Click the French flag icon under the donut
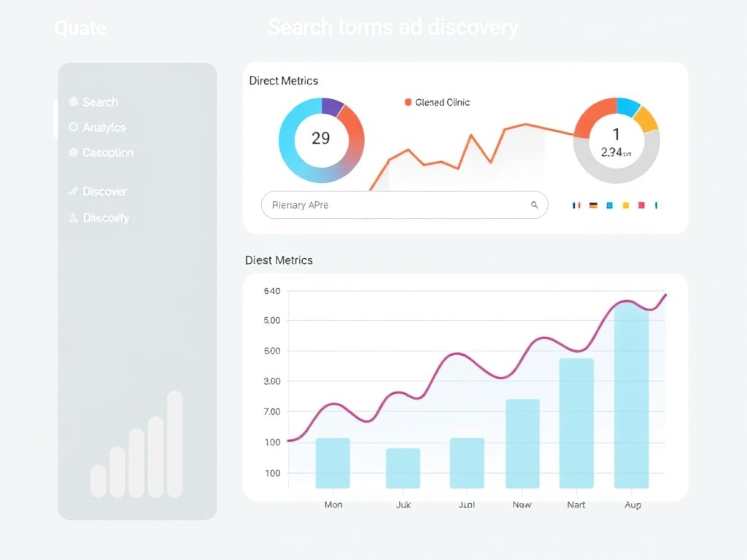 (576, 206)
